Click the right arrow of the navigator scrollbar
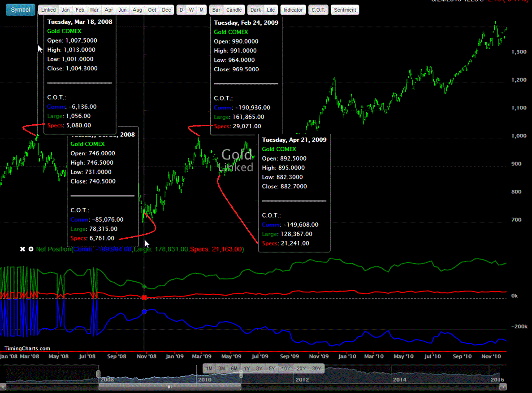Image resolution: width=532 pixels, height=393 pixels. [503, 387]
